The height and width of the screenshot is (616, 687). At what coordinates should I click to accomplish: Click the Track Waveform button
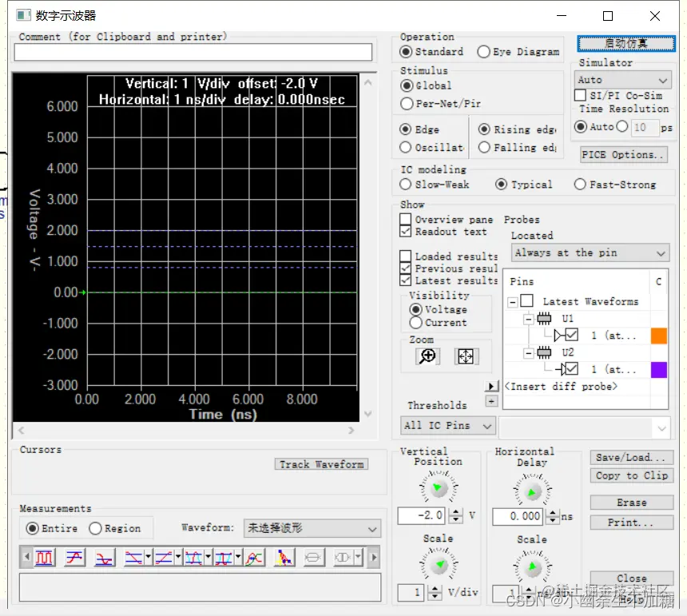(x=322, y=464)
